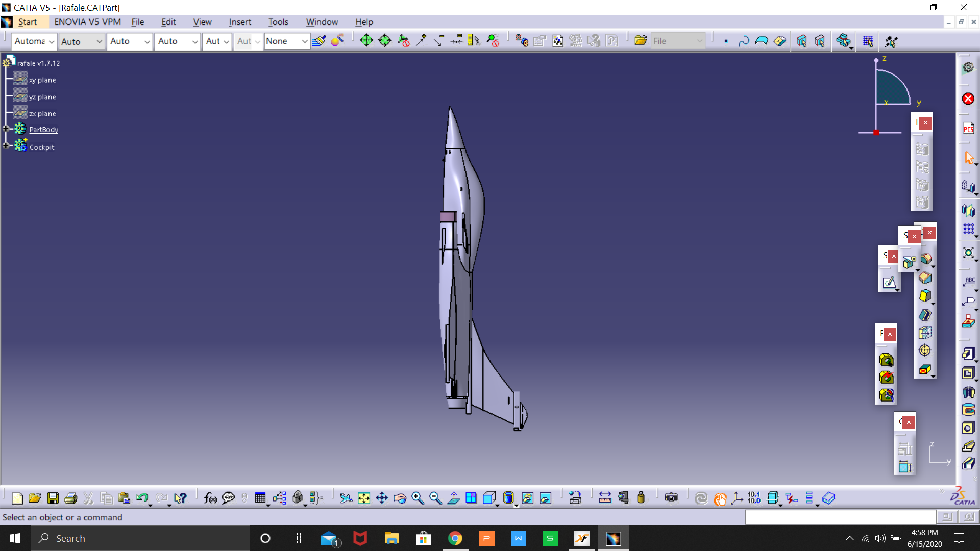Click the Point creation dot icon

(x=726, y=41)
